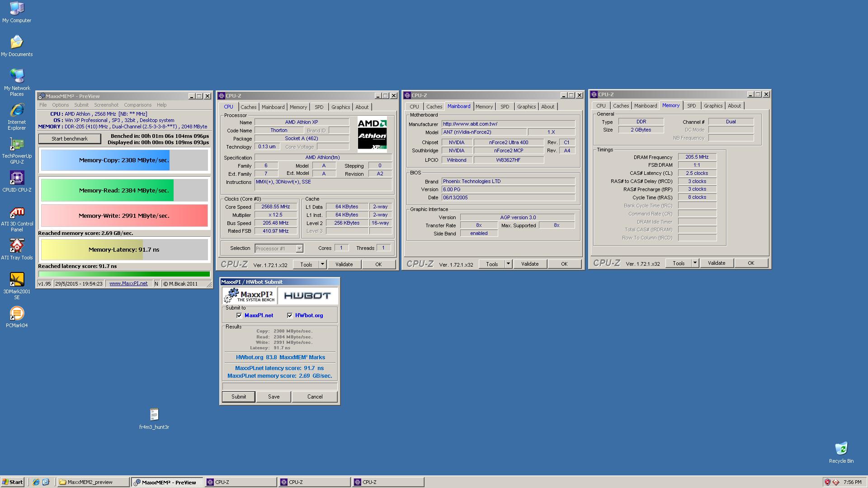Expand Tools dropdown arrow in Memory window

tap(695, 263)
